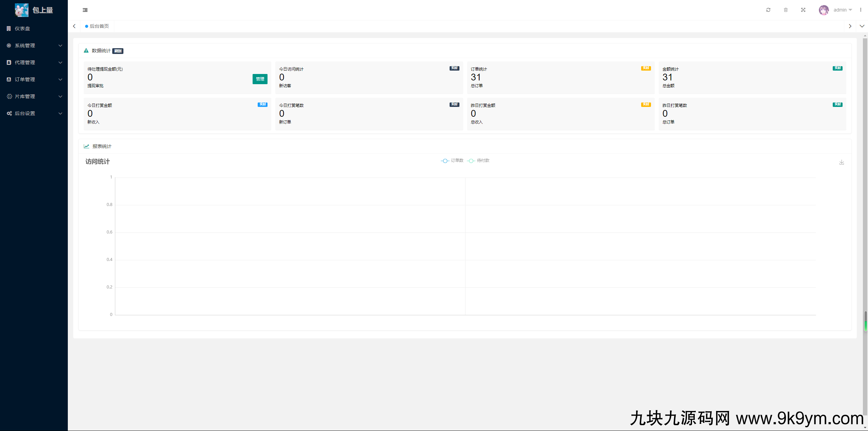This screenshot has width=868, height=431.
Task: Open the 订单管理 menu label
Action: (x=25, y=79)
